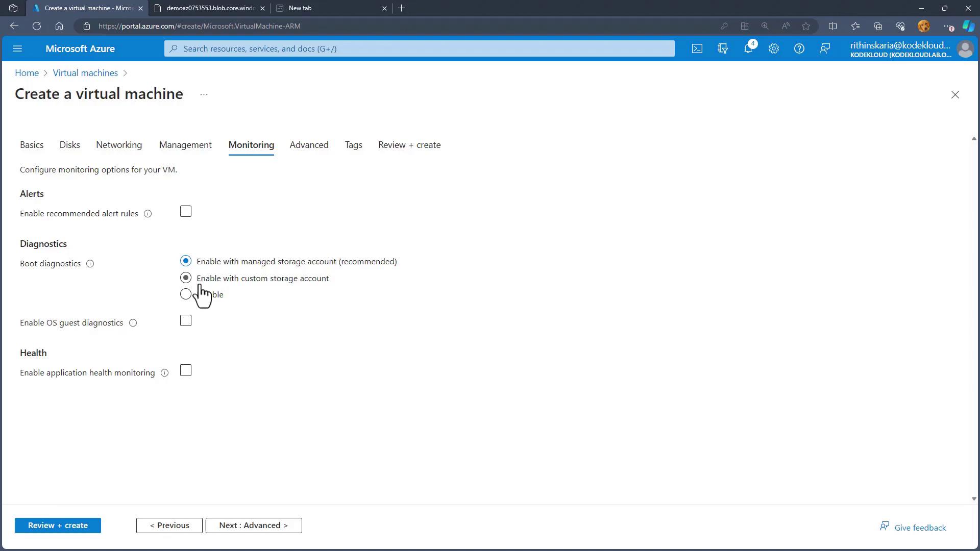Open the ellipsis next to page title
This screenshot has width=980, height=551.
pos(204,94)
